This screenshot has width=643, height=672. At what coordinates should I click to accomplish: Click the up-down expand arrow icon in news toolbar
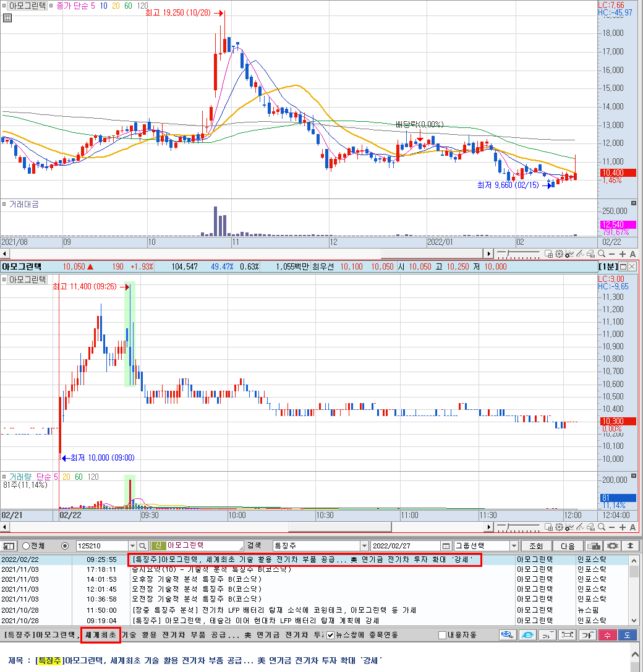click(631, 545)
